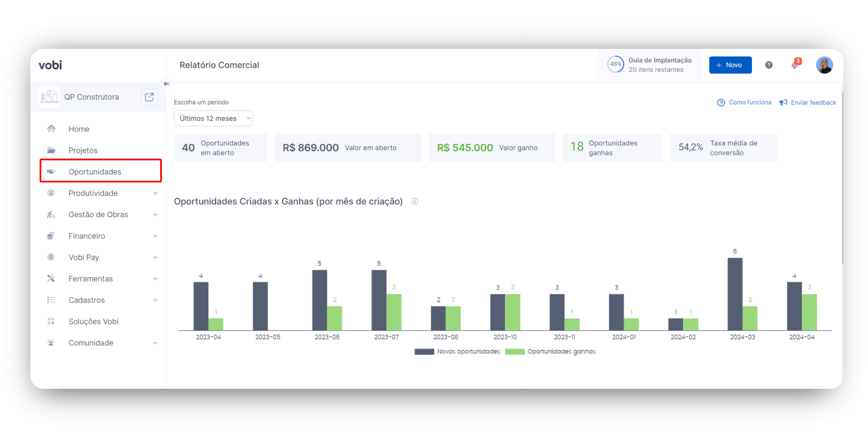The height and width of the screenshot is (439, 868).
Task: Click the Gestão de Obras icon
Action: click(x=51, y=215)
